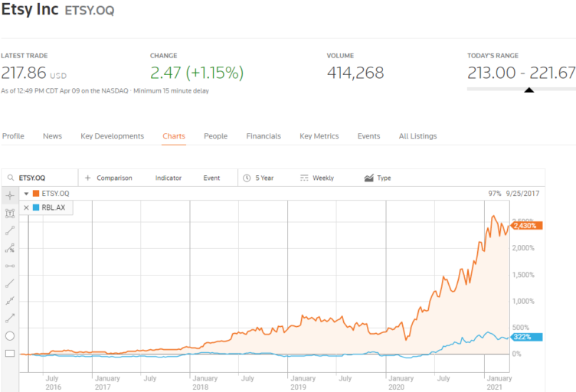Switch to the News tab
Image resolution: width=576 pixels, height=392 pixels.
(52, 136)
